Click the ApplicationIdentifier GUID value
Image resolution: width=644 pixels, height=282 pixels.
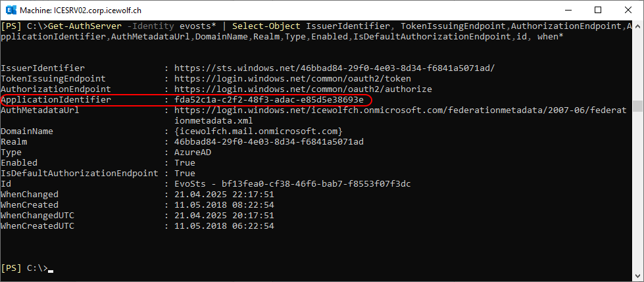[x=268, y=100]
